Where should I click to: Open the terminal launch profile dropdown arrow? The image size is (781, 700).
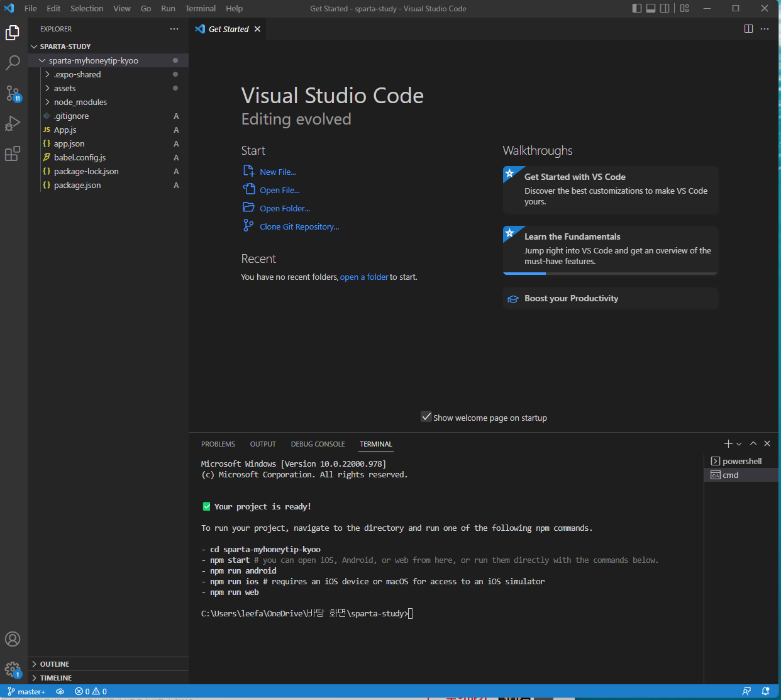(x=739, y=444)
